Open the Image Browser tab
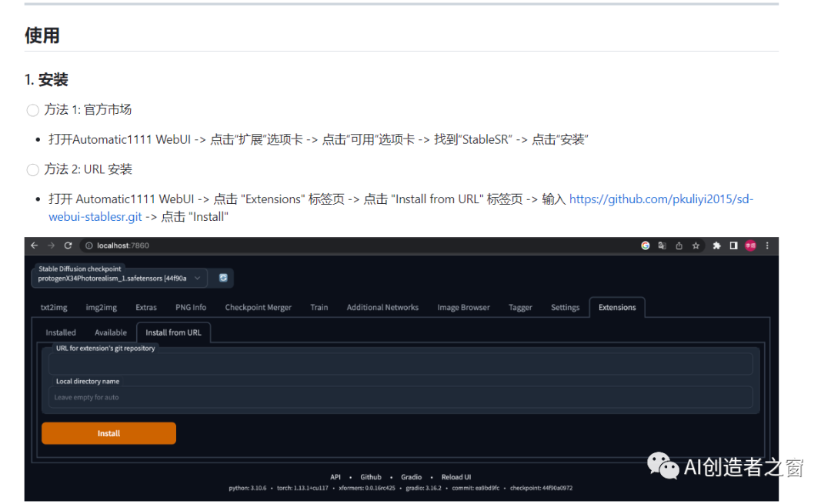This screenshot has height=504, width=831. tap(464, 307)
